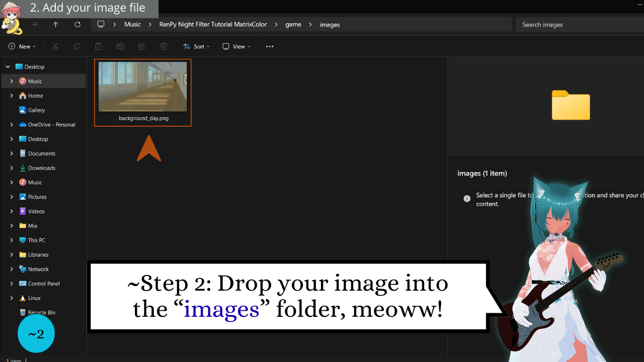The image size is (644, 362).
Task: Navigate to the game breadcrumb item
Action: coord(293,24)
